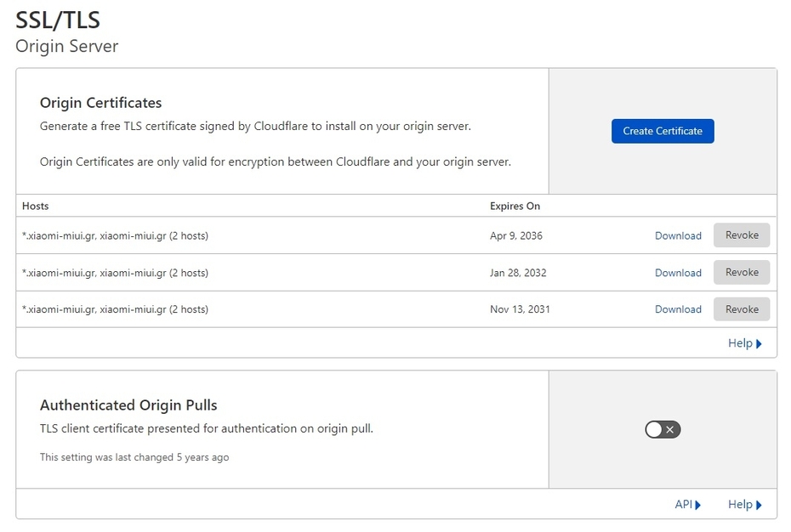Click the Nov 13, 2031 expiry date
The height and width of the screenshot is (532, 791).
tap(520, 309)
